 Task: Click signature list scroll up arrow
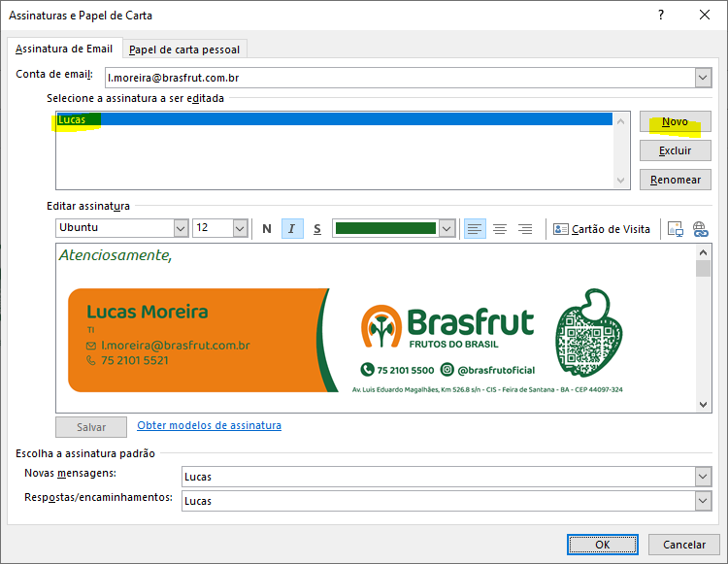[621, 121]
